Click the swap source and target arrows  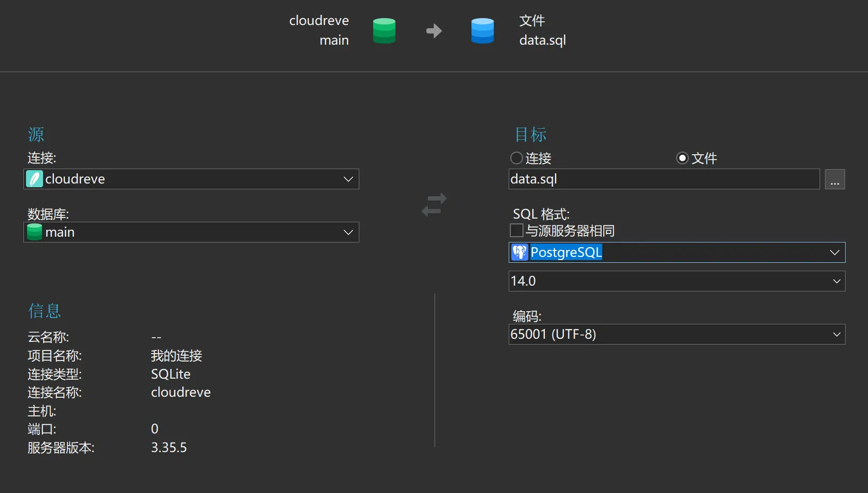pyautogui.click(x=434, y=205)
